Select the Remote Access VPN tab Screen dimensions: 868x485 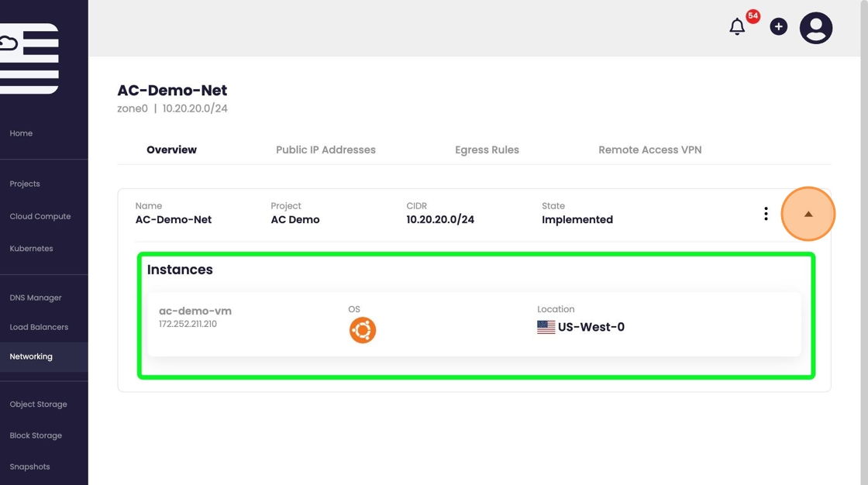coord(649,150)
